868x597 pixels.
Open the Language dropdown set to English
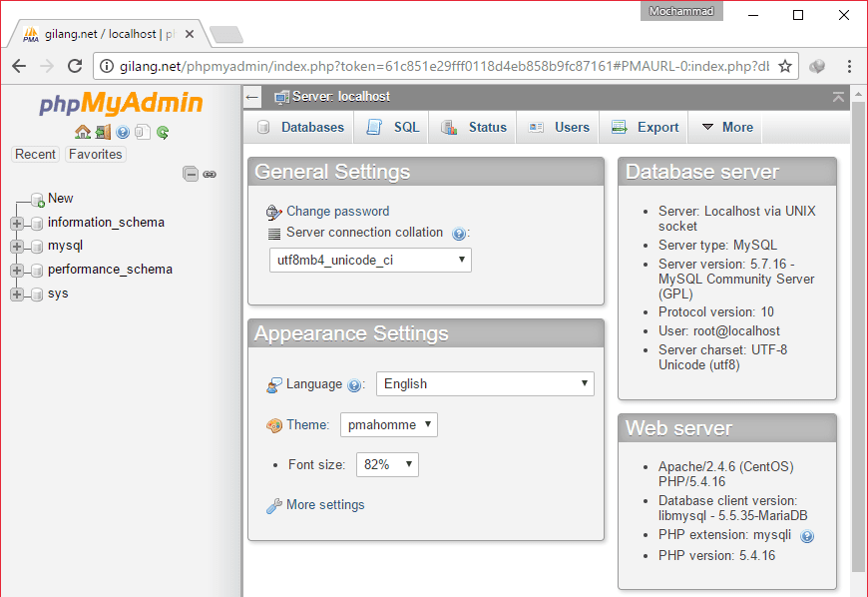tap(485, 383)
